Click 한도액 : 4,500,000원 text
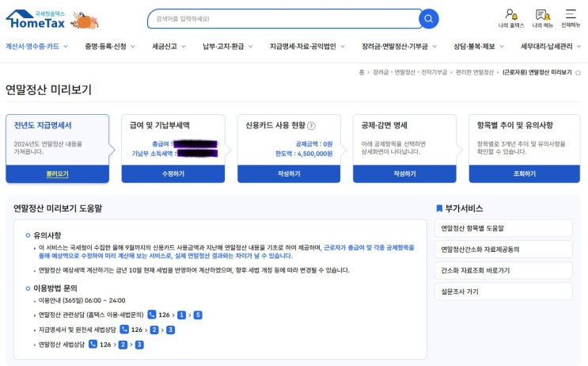The height and width of the screenshot is (366, 588). [x=304, y=154]
